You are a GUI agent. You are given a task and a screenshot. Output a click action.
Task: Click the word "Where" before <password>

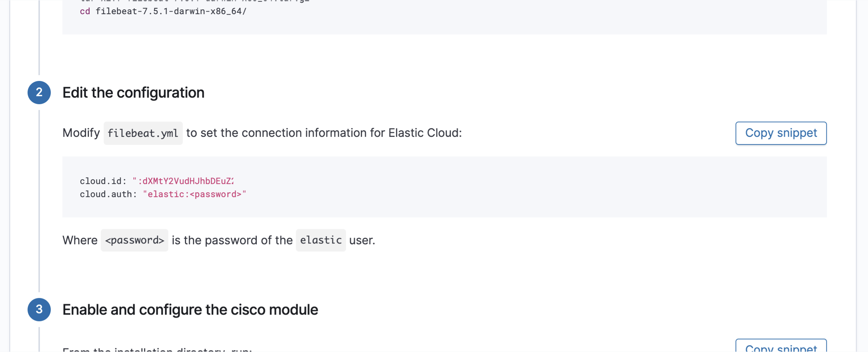pyautogui.click(x=80, y=240)
